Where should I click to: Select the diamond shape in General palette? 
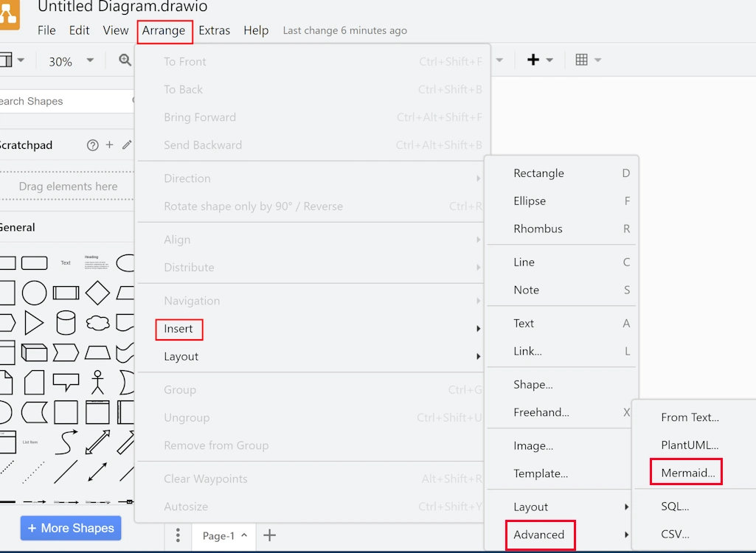click(x=97, y=293)
